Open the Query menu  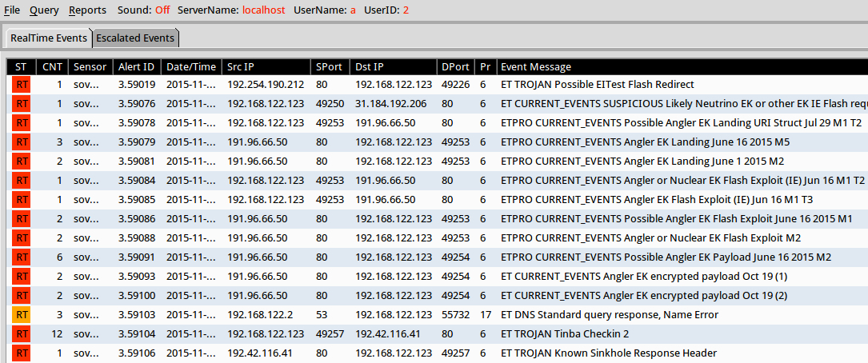(x=44, y=10)
